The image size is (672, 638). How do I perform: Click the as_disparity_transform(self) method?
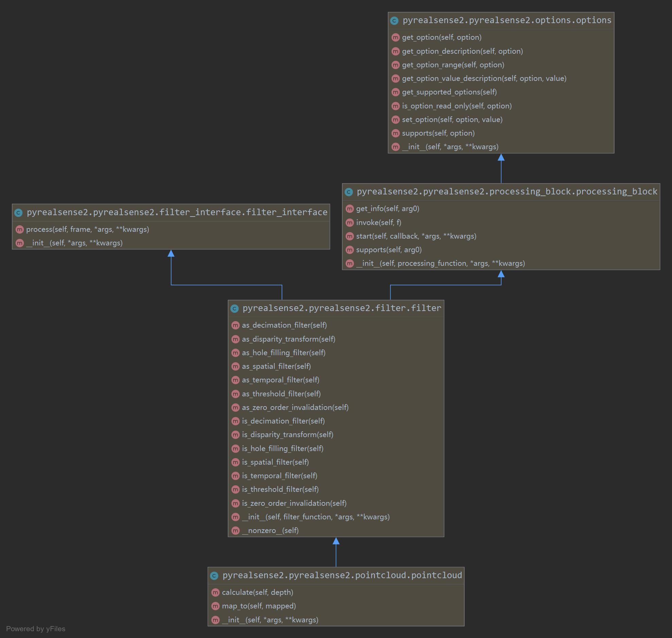tap(288, 339)
